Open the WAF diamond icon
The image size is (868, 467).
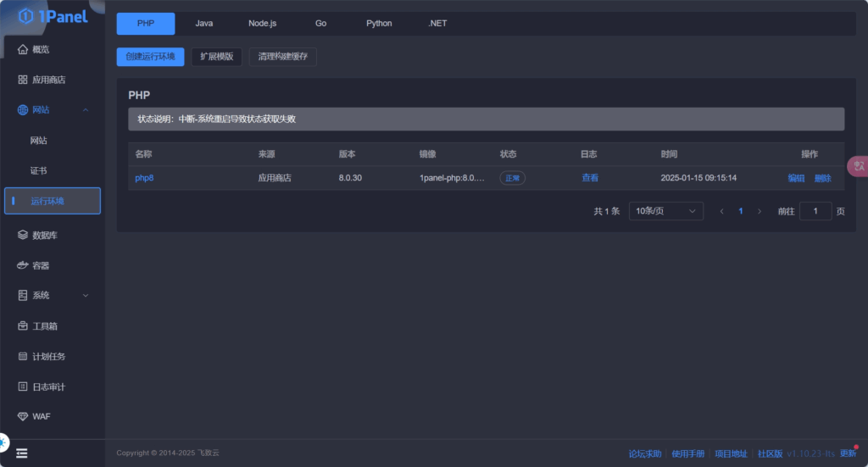click(23, 417)
